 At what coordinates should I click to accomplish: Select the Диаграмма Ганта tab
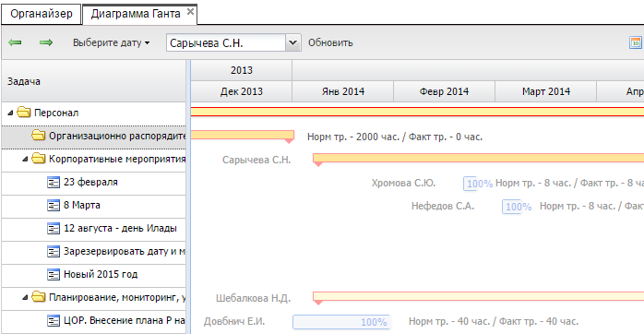coord(136,14)
